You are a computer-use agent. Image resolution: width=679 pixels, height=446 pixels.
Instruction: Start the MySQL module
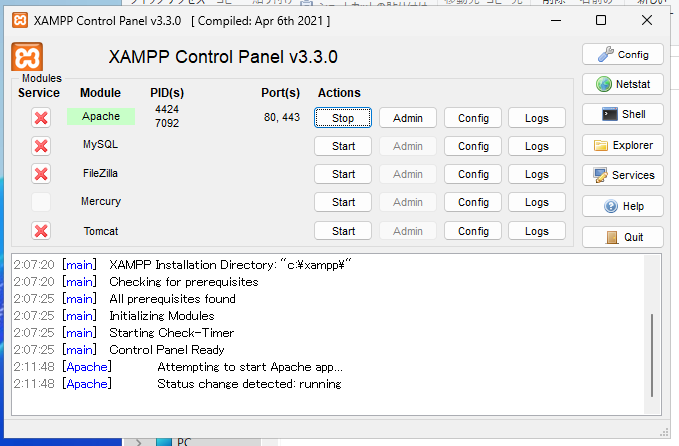pos(343,146)
